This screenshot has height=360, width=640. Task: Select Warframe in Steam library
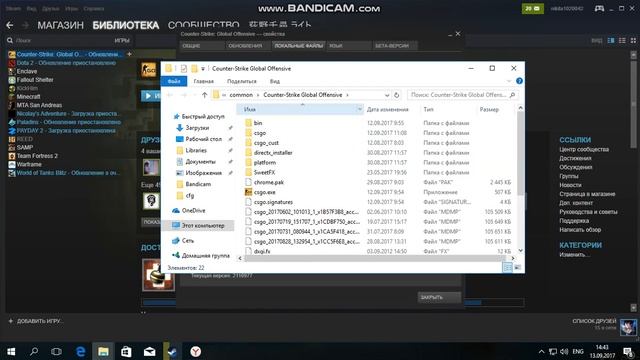coord(29,164)
